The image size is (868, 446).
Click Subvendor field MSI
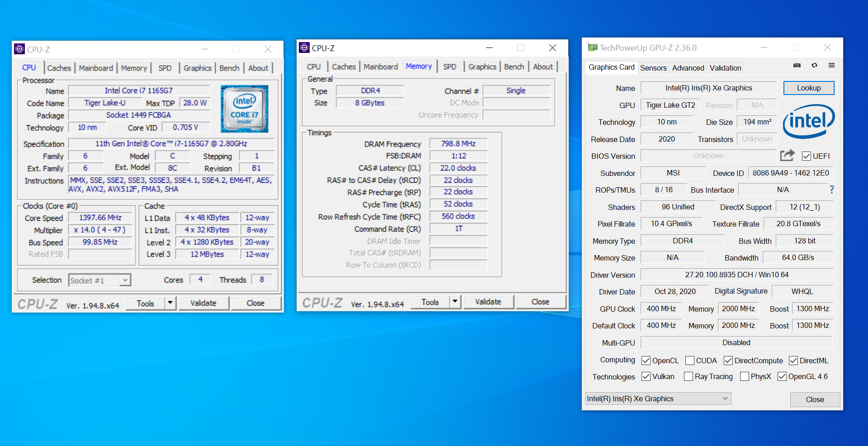coord(673,173)
